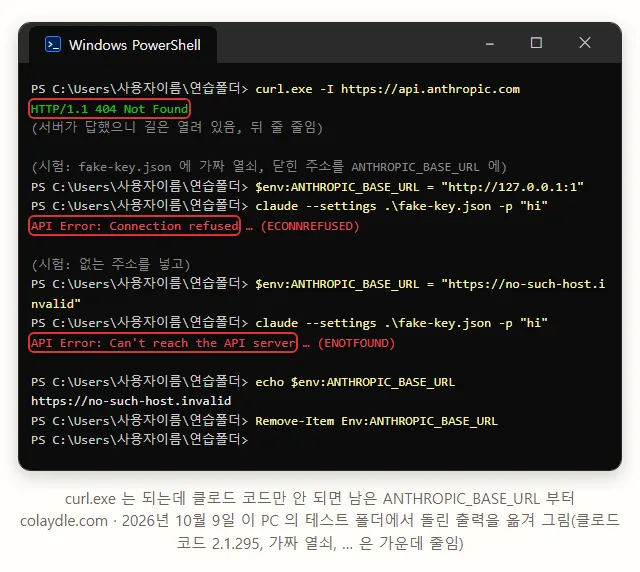Click the second claude --settings fake-key.json command
This screenshot has height=572, width=640.
coord(401,323)
